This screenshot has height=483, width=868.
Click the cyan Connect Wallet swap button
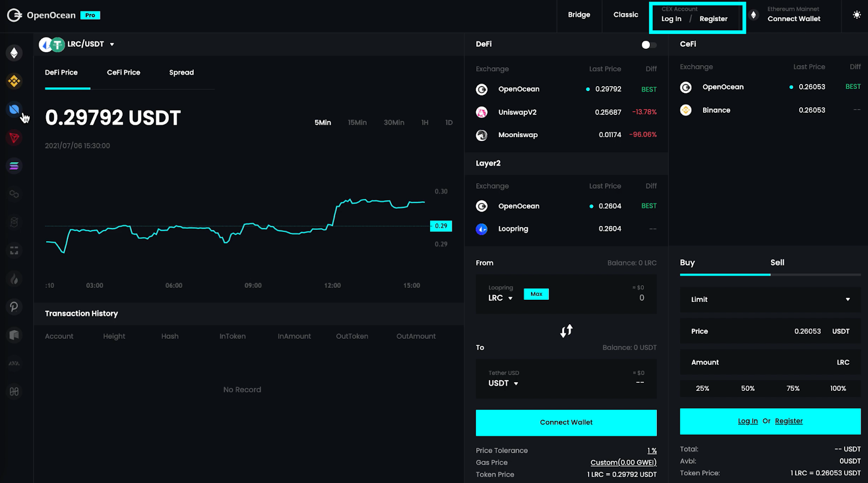coord(566,423)
